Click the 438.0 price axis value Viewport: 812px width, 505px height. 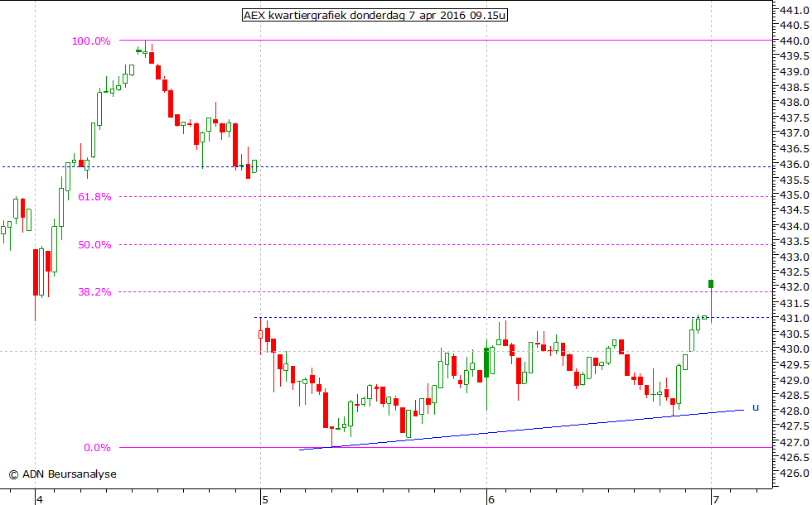(x=795, y=103)
